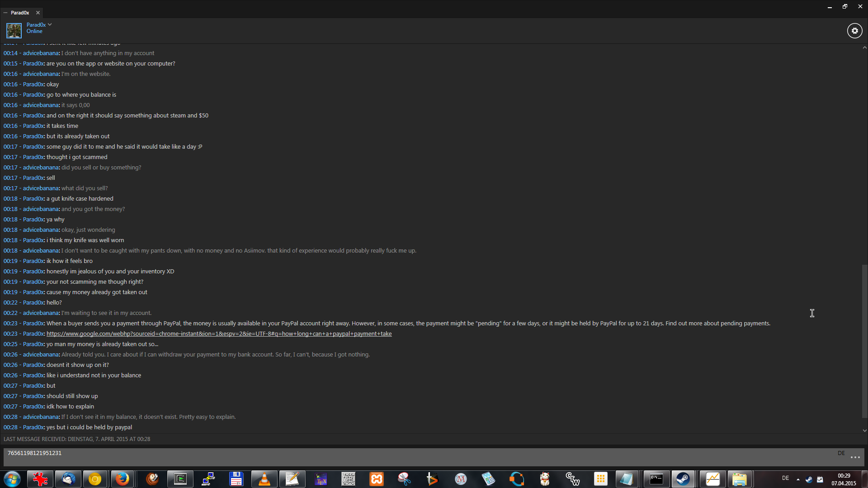Image resolution: width=868 pixels, height=488 pixels.
Task: Click the message input field
Action: point(407,456)
